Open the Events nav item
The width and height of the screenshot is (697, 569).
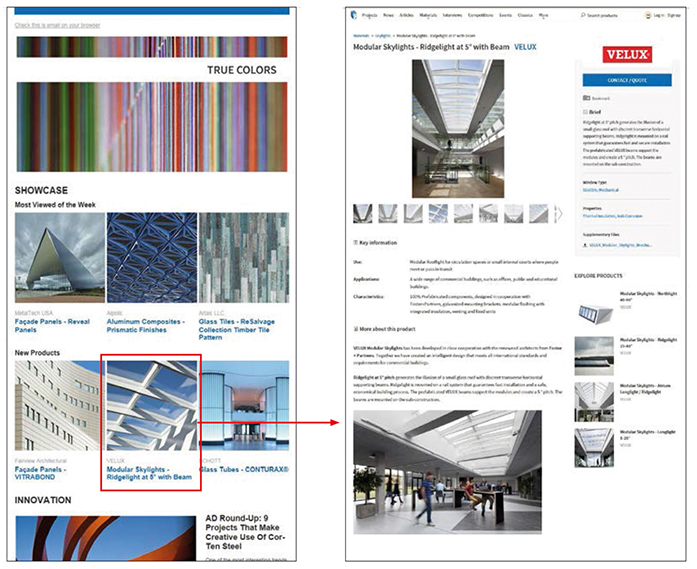pos(505,15)
